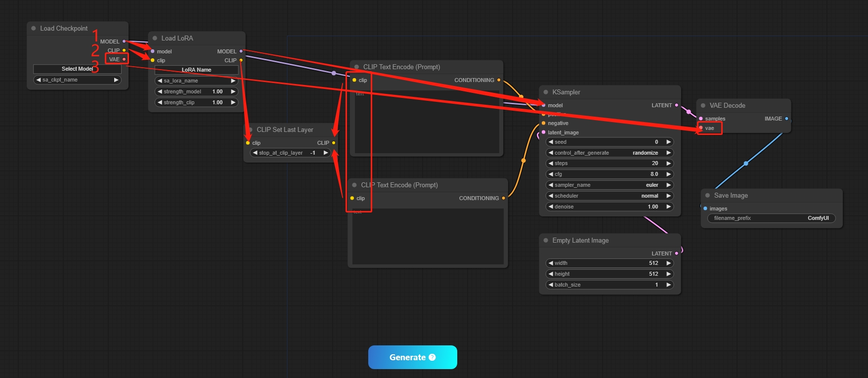Toggle collapse dot on KSampler node
The width and height of the screenshot is (868, 378).
point(546,92)
